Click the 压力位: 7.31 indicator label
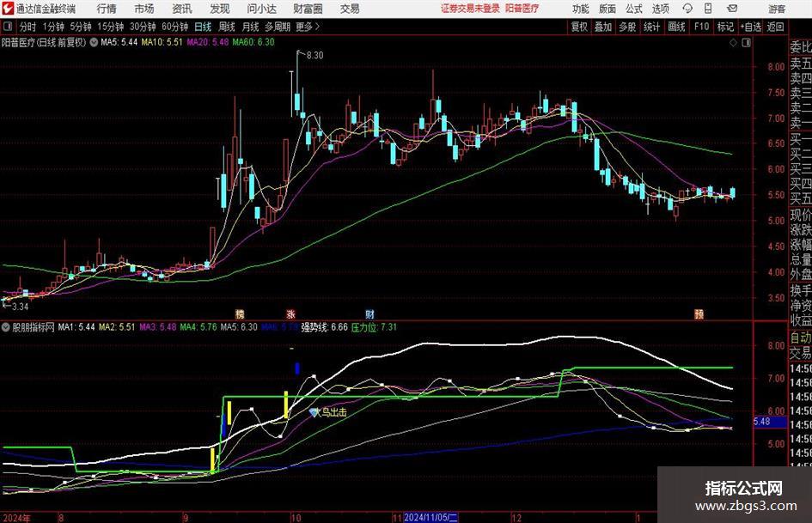Screen dimensions: 812x523 (374, 327)
